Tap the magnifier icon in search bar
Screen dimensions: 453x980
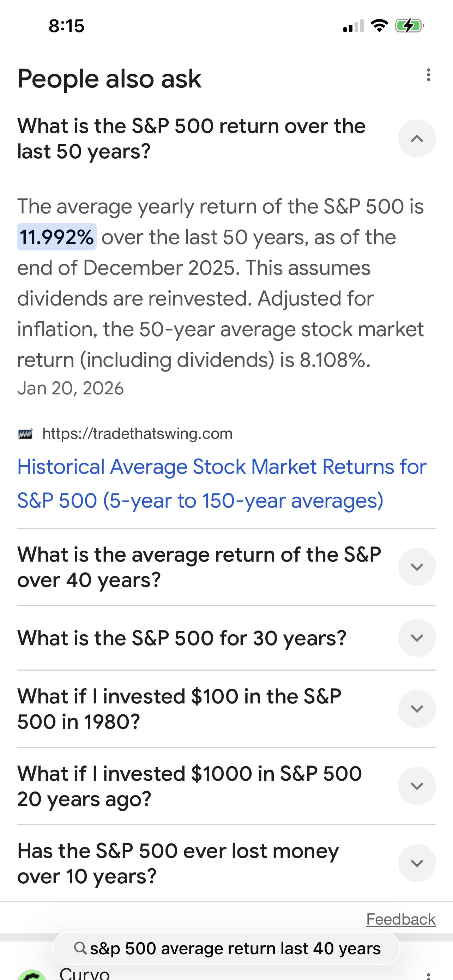pos(80,948)
